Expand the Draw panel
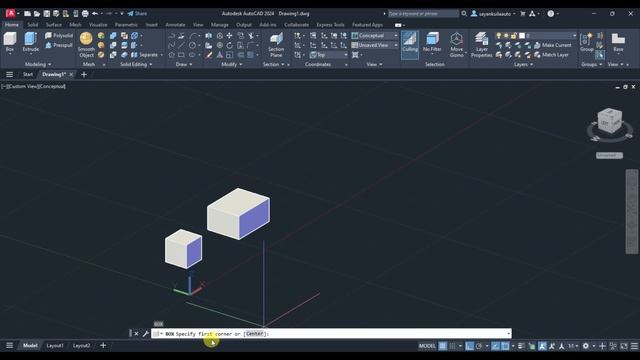Screen dimensions: 640x360 pyautogui.click(x=184, y=64)
